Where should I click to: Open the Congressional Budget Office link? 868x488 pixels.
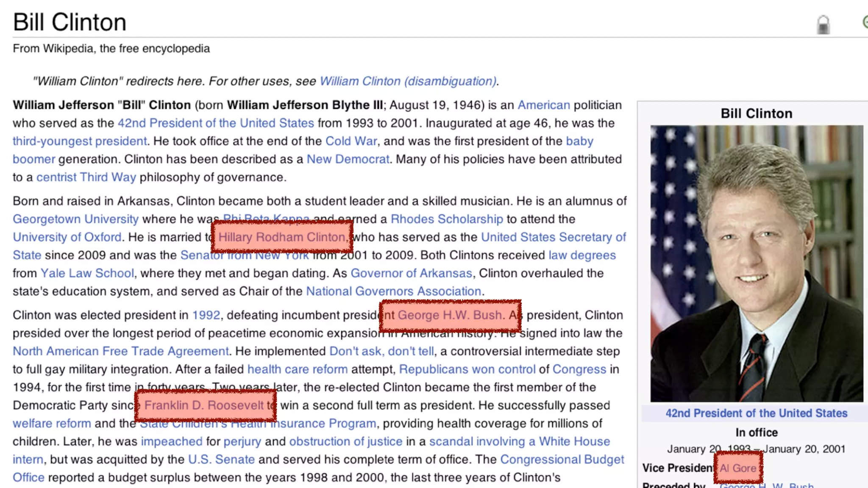(x=562, y=460)
